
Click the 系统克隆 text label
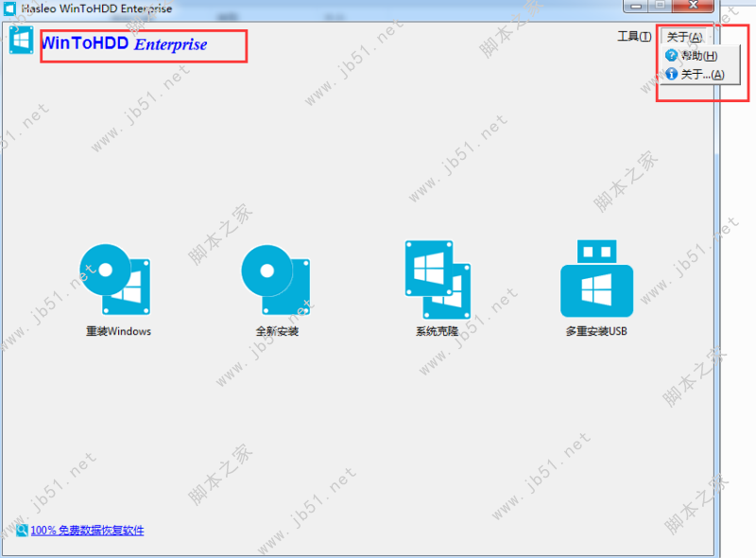pyautogui.click(x=437, y=331)
